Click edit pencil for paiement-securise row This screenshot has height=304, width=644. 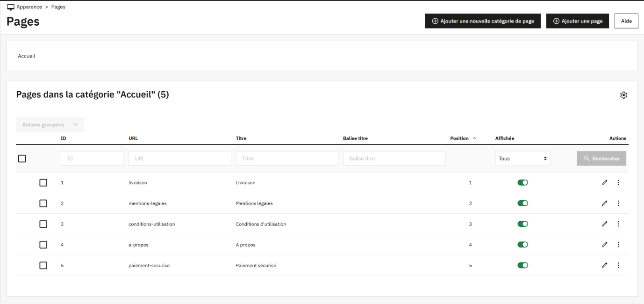point(604,265)
